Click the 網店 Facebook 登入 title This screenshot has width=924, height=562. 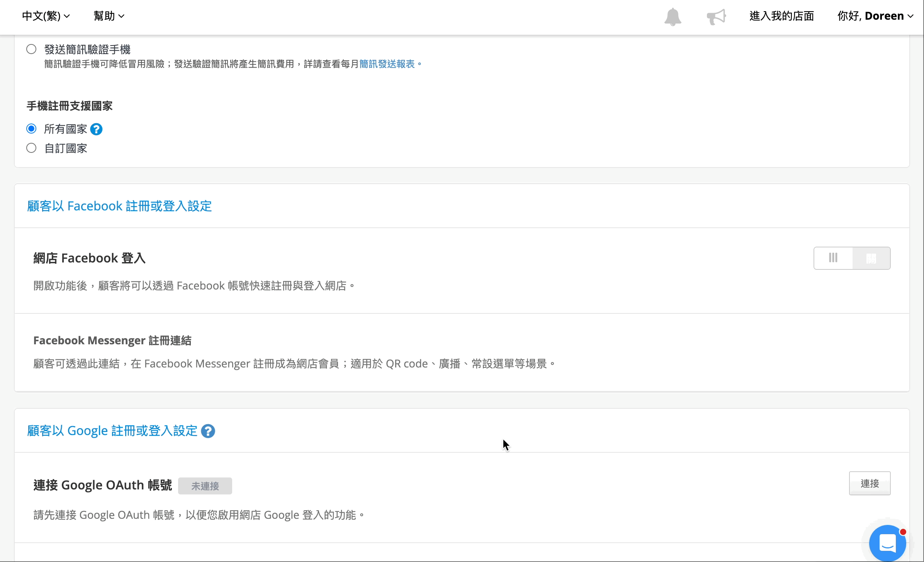click(x=90, y=258)
